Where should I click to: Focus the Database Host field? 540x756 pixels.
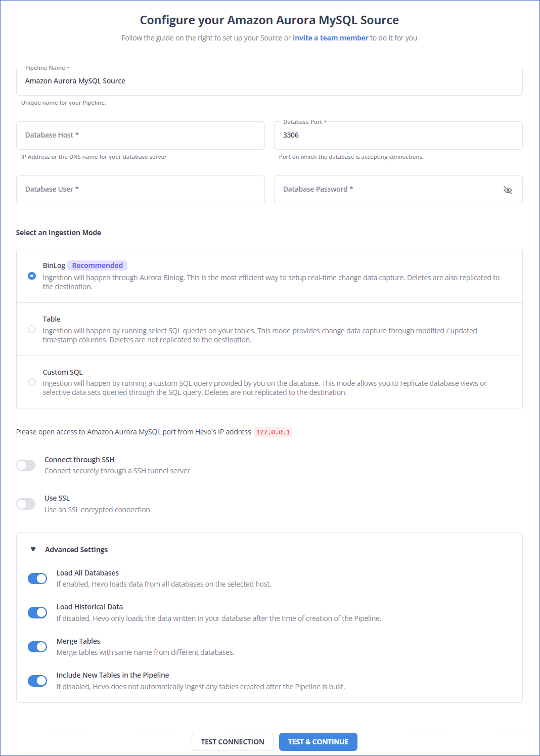click(141, 135)
